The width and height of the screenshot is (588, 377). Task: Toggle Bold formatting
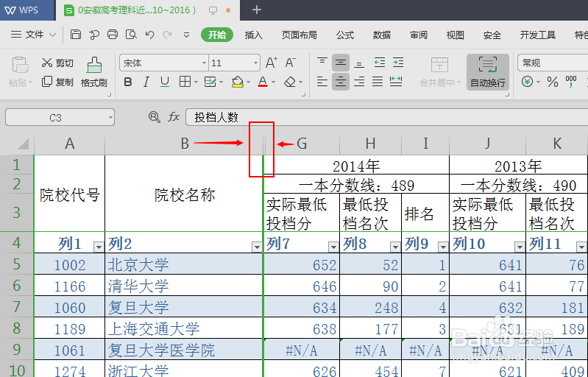(128, 82)
